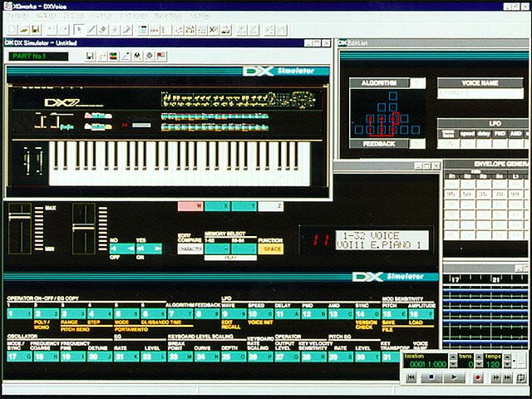Click the XG editor icon in main toolbar
Screen dimensions: 532x399
point(214,30)
